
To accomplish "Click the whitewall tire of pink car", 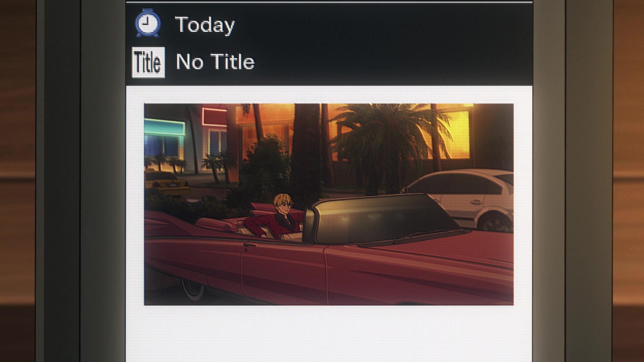I will [x=193, y=288].
